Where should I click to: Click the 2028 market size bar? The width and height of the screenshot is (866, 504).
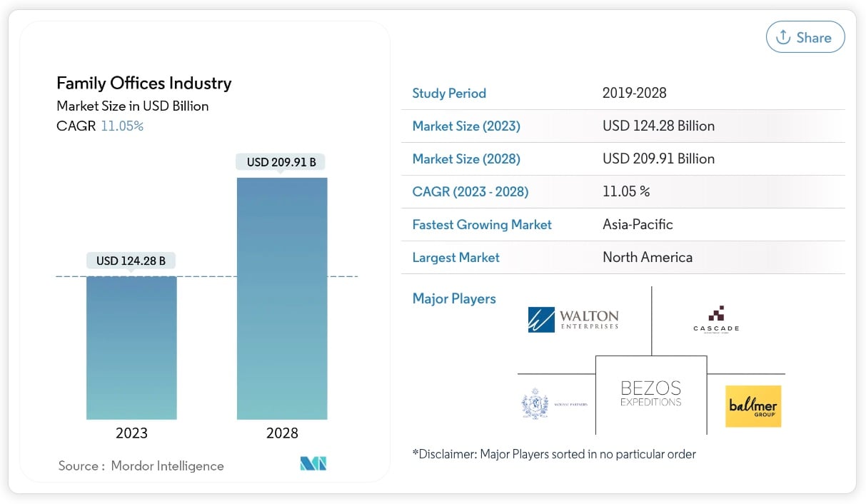[282, 298]
